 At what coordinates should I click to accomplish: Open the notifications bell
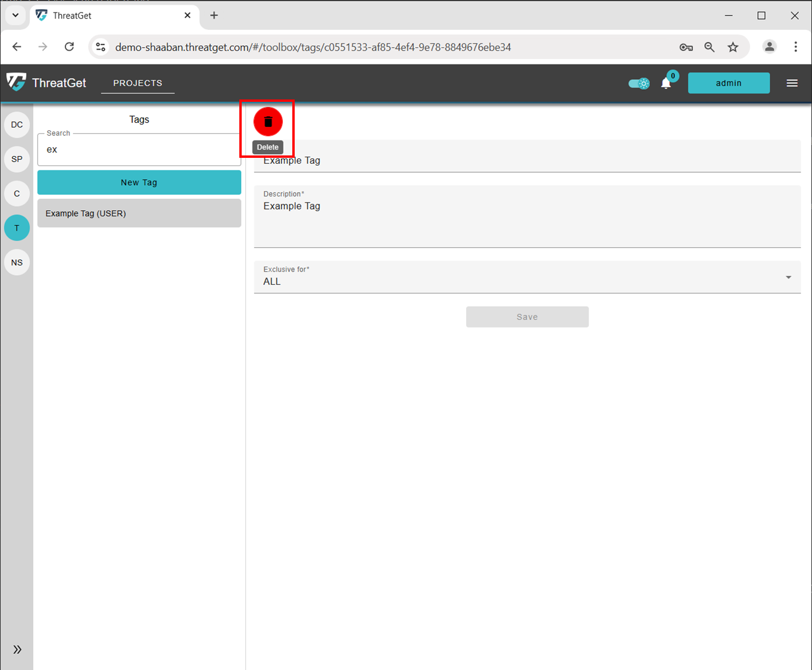point(666,83)
